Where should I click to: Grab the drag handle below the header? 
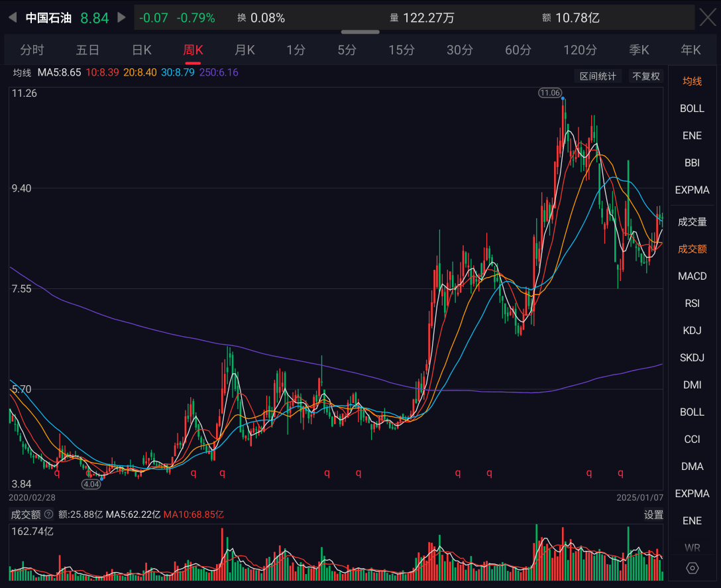click(x=360, y=32)
